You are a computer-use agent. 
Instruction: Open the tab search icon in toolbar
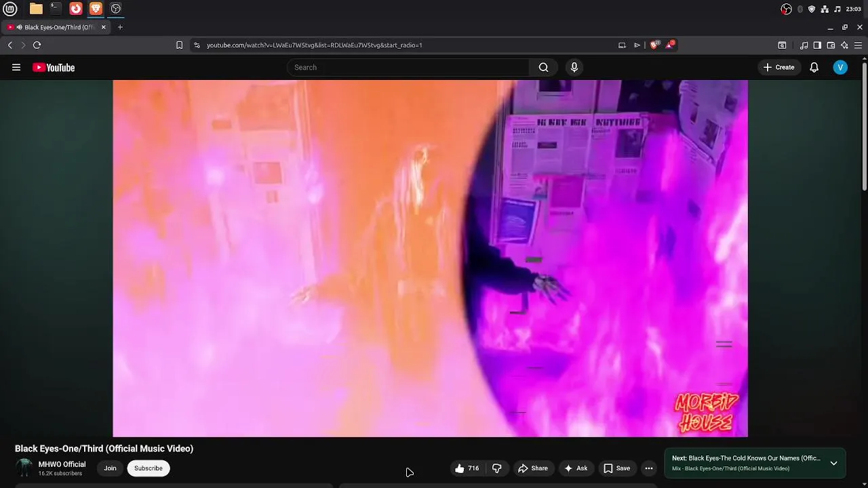[782, 45]
